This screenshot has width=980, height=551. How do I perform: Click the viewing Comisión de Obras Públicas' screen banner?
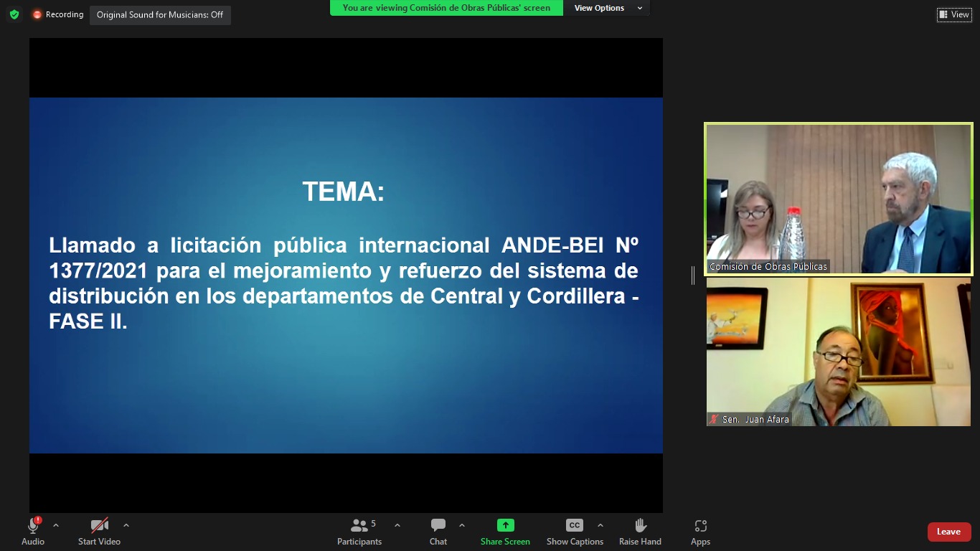coord(446,8)
